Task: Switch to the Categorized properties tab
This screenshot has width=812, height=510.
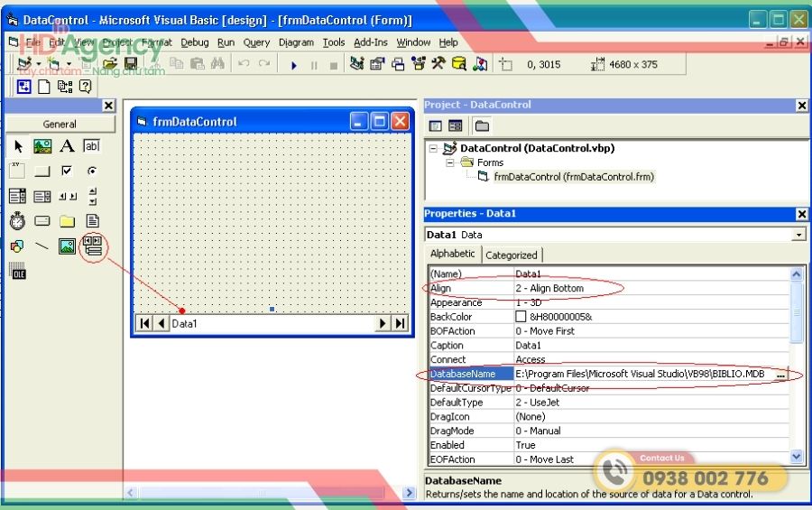Action: [512, 255]
